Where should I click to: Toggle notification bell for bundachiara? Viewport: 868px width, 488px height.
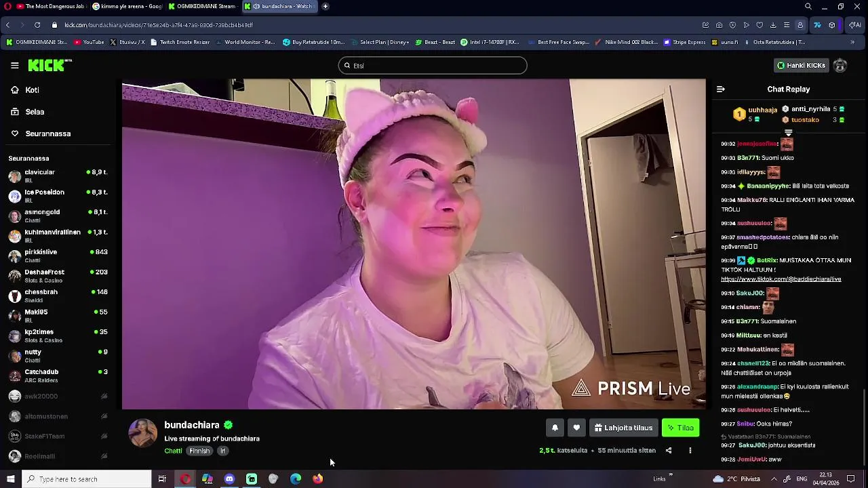[555, 428]
